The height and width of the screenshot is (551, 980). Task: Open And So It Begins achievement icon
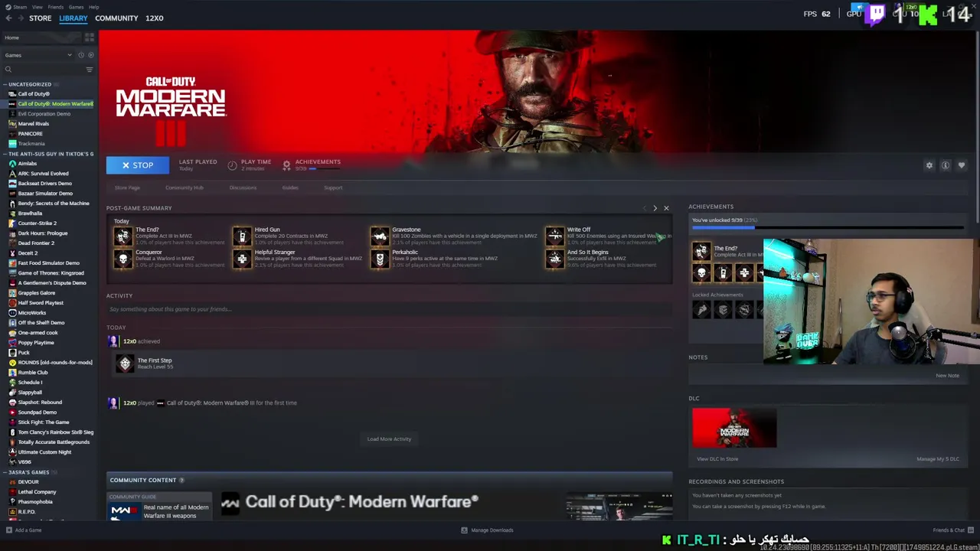pyautogui.click(x=554, y=259)
